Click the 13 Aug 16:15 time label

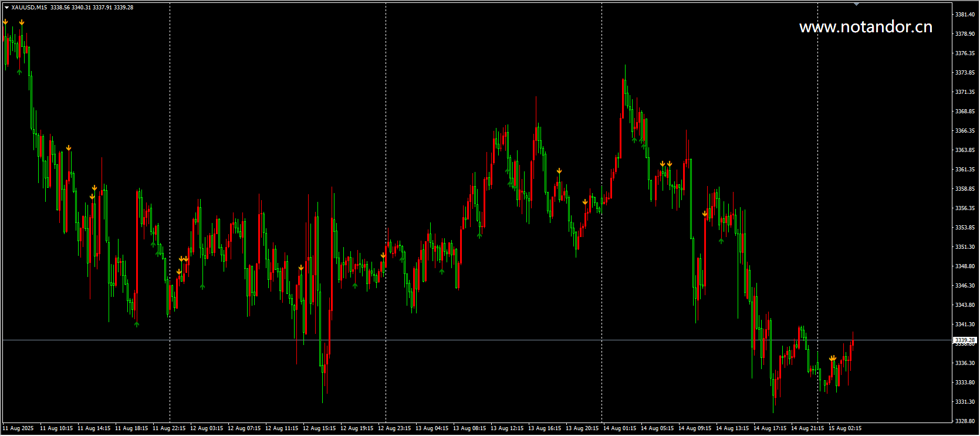click(545, 428)
